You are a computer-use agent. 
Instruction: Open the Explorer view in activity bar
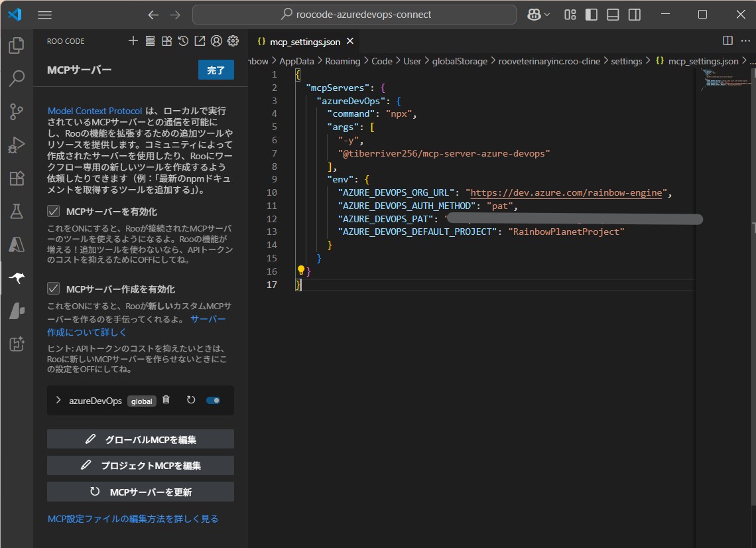(17, 45)
